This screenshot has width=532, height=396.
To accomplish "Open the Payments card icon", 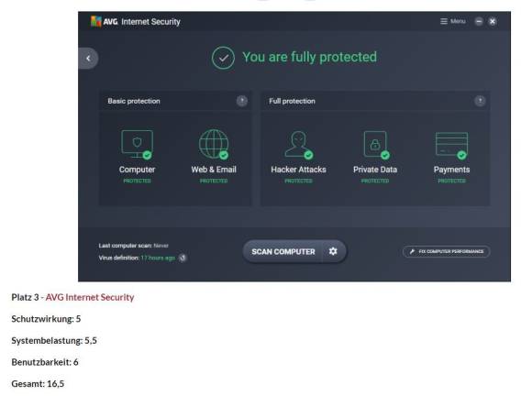I will 451,145.
